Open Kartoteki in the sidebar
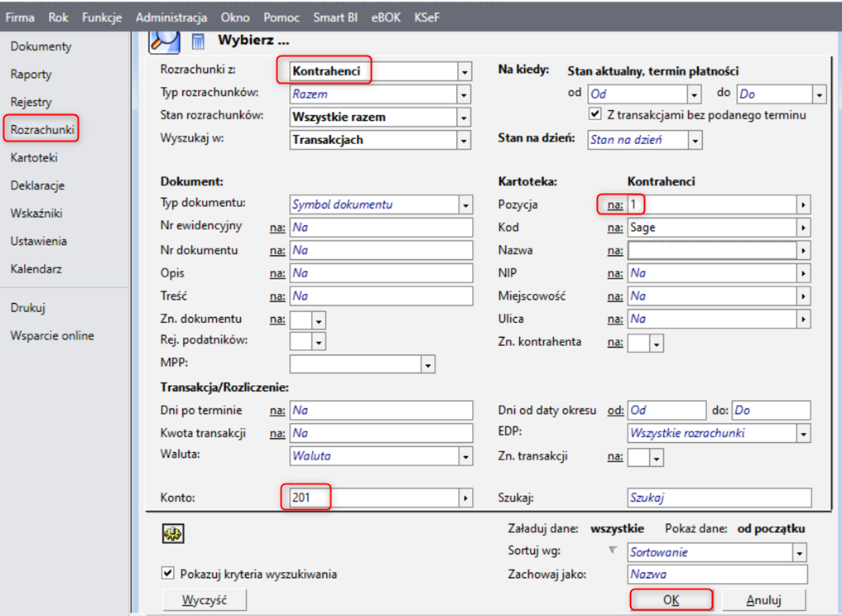The width and height of the screenshot is (842, 616). tap(34, 157)
